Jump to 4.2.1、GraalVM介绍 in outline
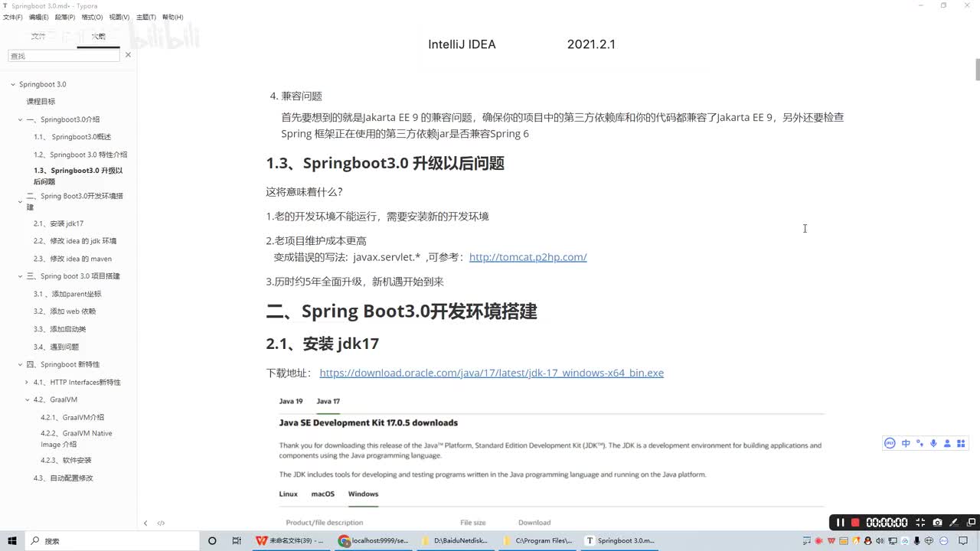Image resolution: width=980 pixels, height=551 pixels. pos(72,418)
